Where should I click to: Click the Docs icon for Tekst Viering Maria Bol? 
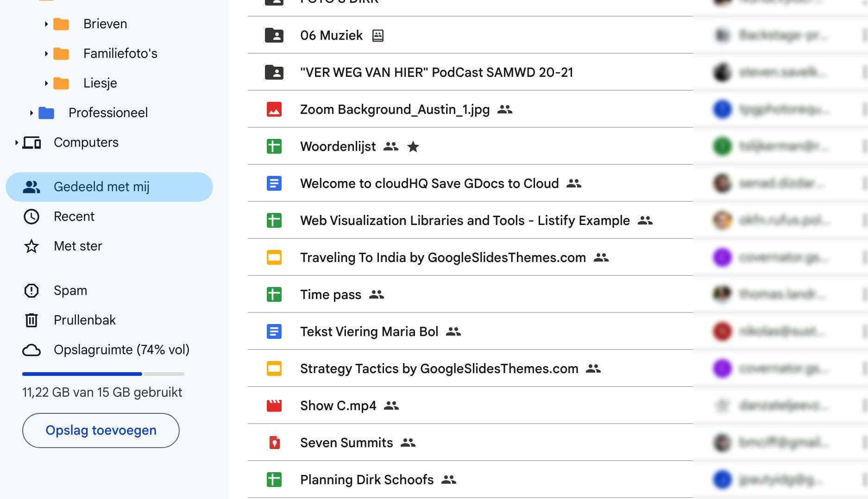coord(274,331)
